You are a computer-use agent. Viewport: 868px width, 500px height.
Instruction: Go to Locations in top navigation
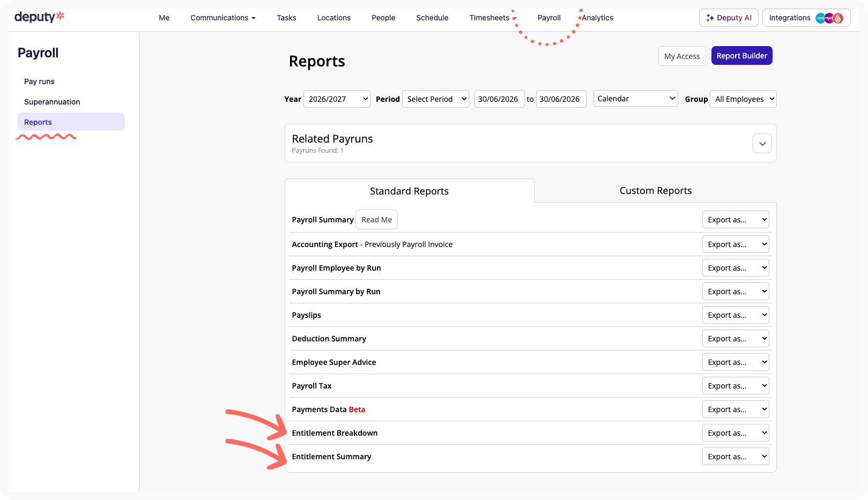pyautogui.click(x=333, y=18)
